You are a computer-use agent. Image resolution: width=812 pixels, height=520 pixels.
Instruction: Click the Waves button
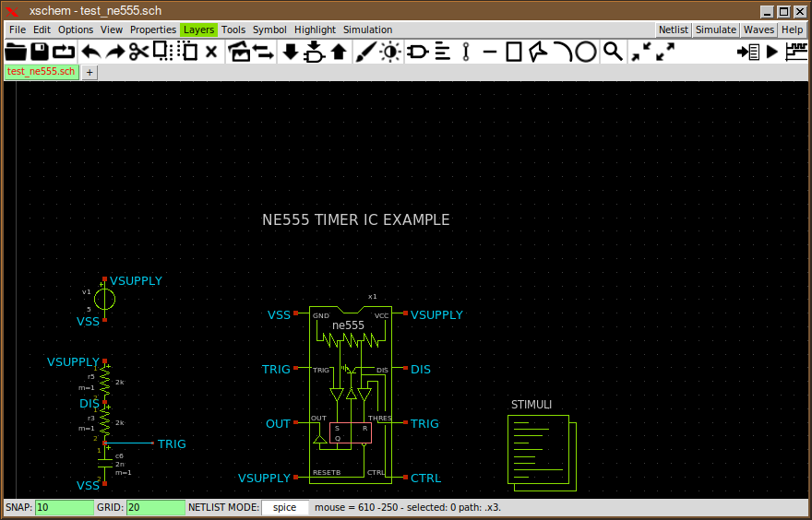(758, 30)
